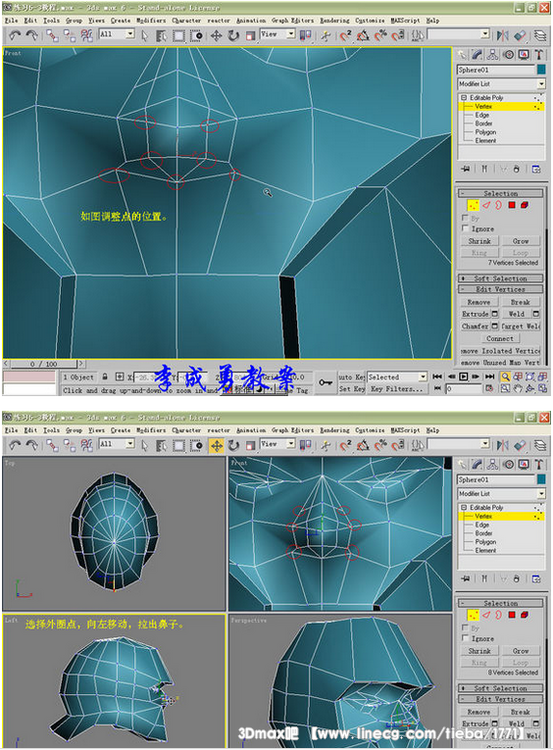Click Connect button in top Edit Vertices
This screenshot has height=750, width=553.
coord(500,339)
